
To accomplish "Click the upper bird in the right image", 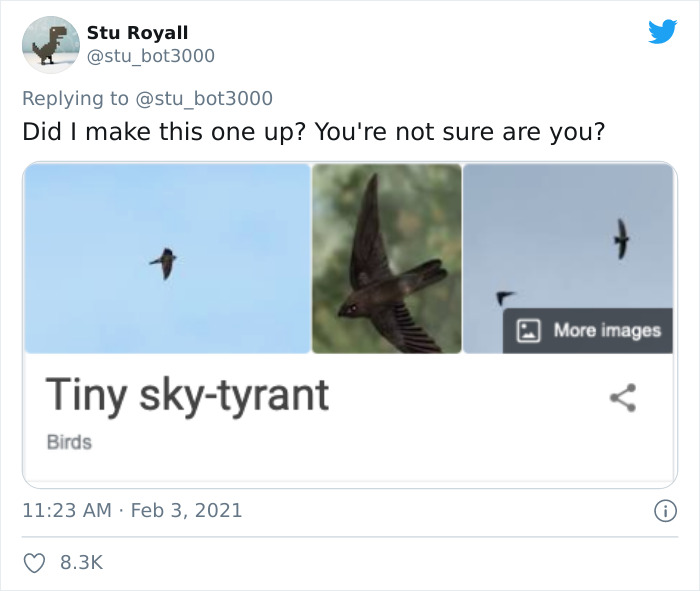I will [622, 238].
